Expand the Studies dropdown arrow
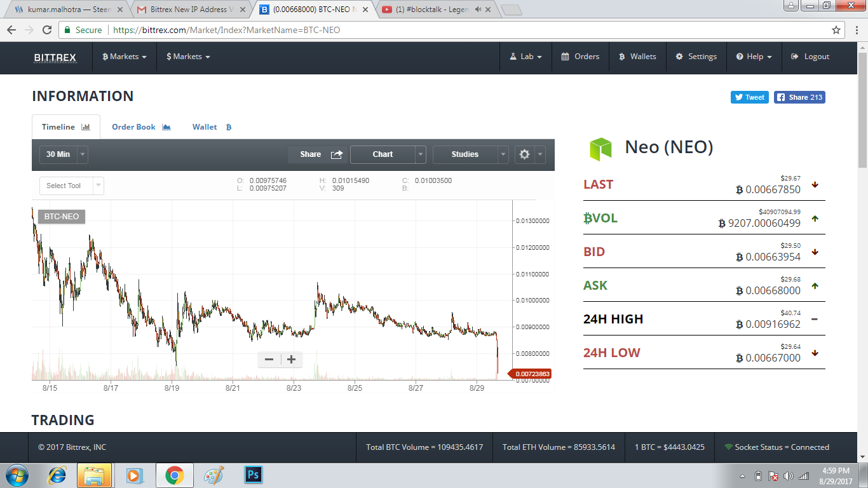This screenshot has width=868, height=488. [x=503, y=154]
